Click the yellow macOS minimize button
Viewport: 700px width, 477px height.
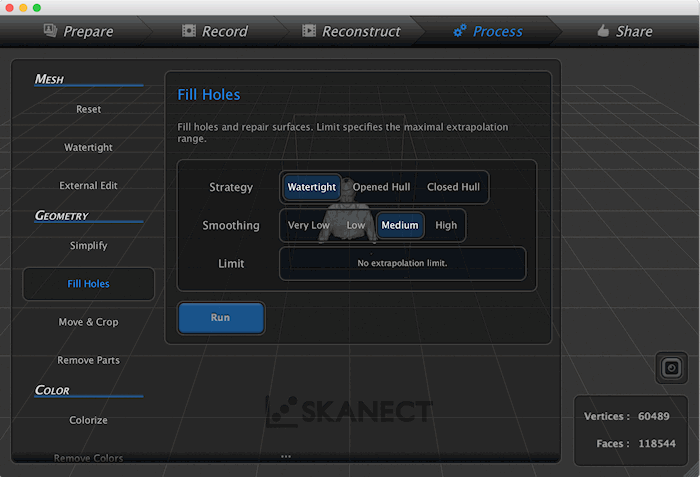tap(23, 8)
